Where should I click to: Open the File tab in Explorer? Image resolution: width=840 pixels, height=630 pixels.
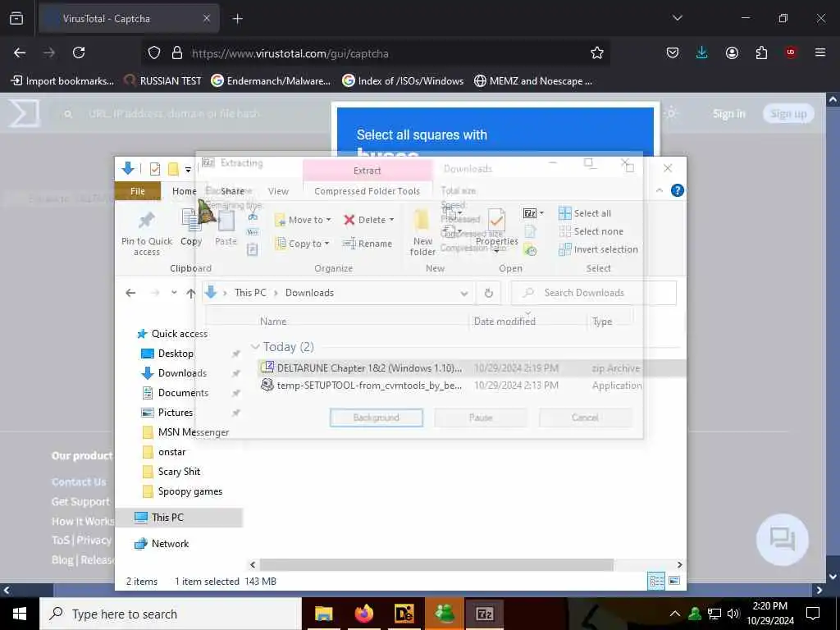(x=138, y=190)
